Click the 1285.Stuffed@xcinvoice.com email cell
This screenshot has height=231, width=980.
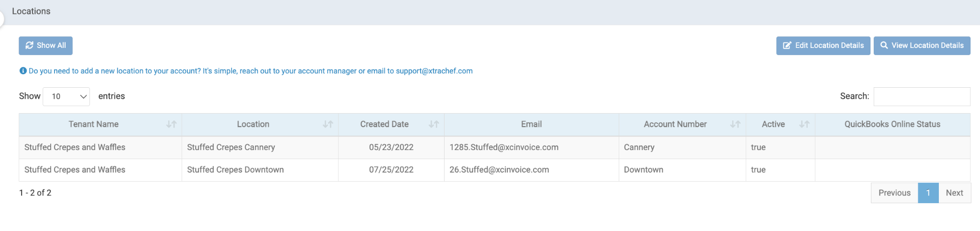(x=503, y=147)
